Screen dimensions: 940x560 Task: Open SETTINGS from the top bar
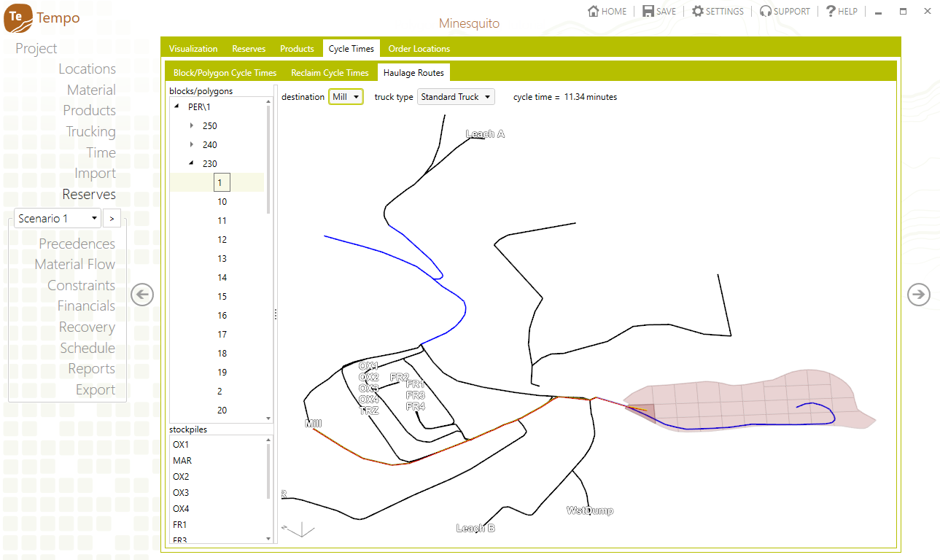pos(718,12)
